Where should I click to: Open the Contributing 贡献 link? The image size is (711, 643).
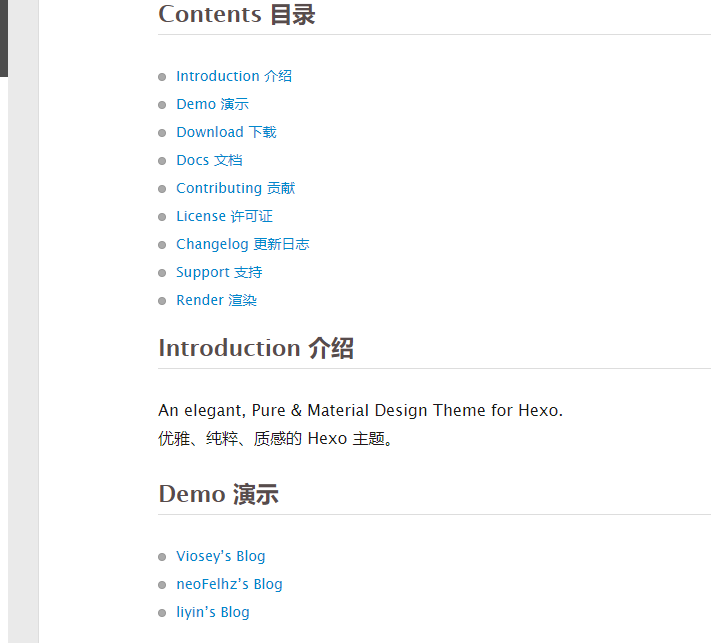[236, 188]
